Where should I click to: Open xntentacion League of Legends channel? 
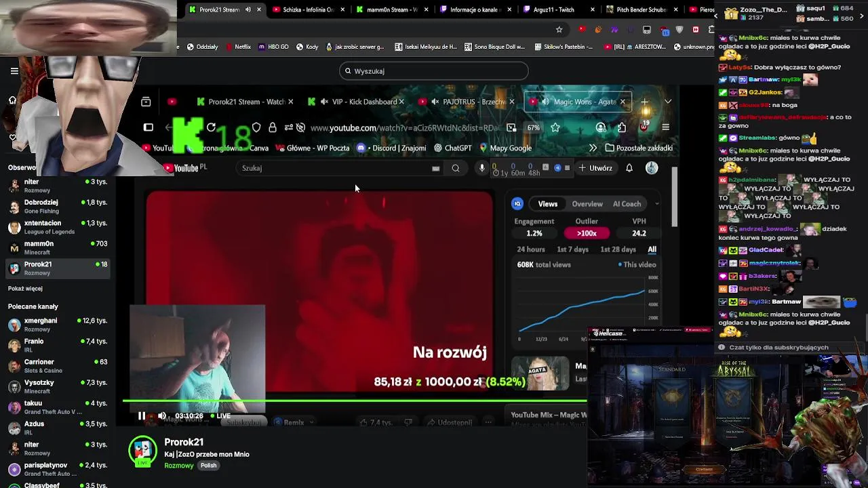(58, 227)
